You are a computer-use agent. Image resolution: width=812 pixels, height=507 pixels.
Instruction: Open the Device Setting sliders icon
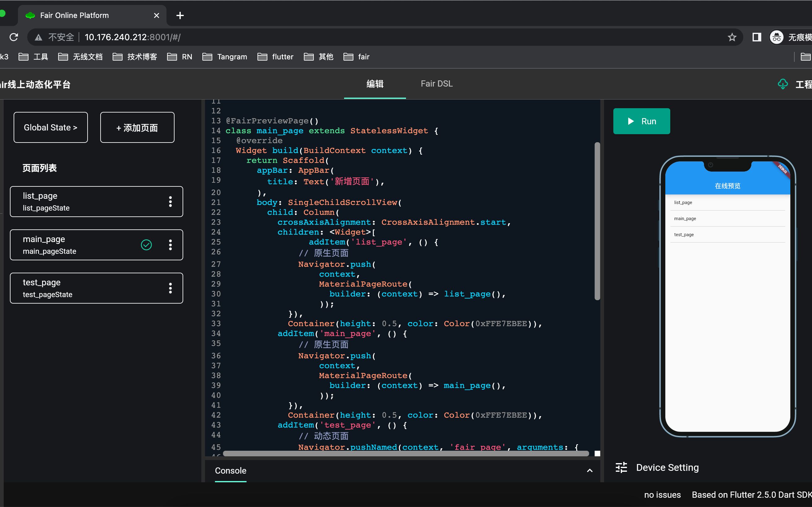tap(621, 467)
